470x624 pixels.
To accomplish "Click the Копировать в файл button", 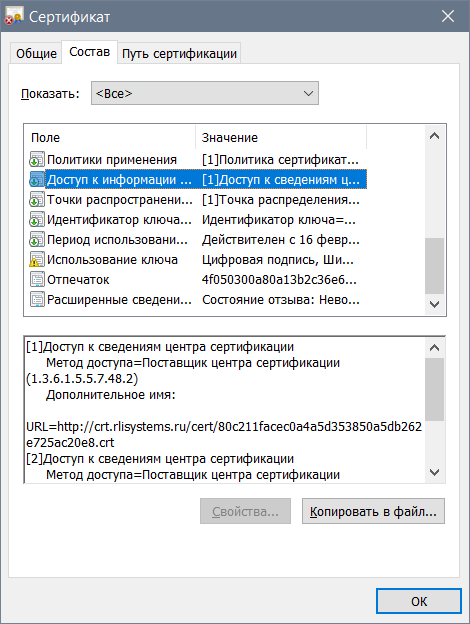I will [x=373, y=511].
